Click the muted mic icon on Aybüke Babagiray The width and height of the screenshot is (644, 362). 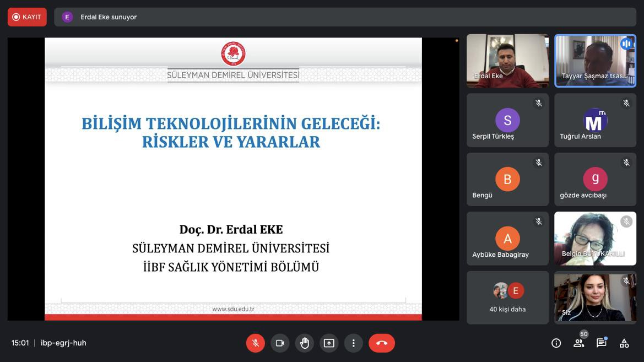(538, 221)
